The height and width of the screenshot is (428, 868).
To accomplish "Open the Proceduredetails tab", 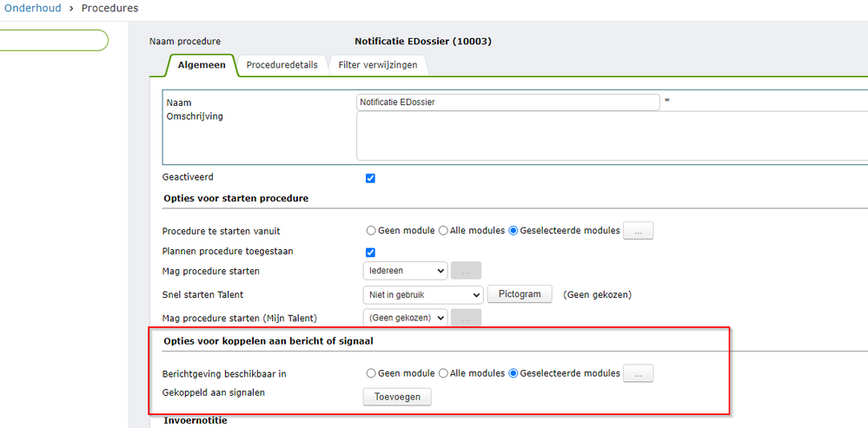I will [x=282, y=65].
